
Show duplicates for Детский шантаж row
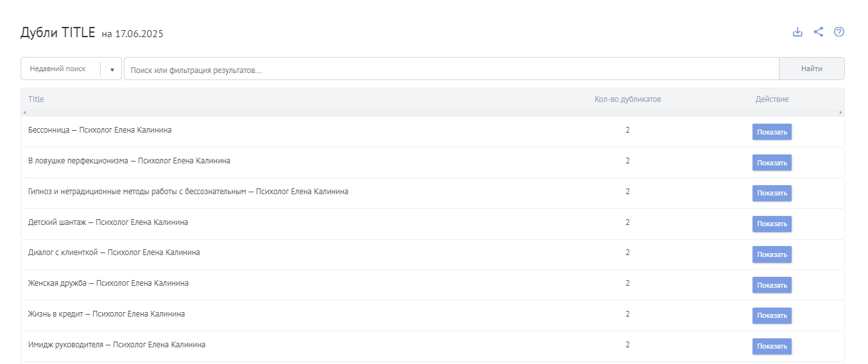[x=772, y=224]
